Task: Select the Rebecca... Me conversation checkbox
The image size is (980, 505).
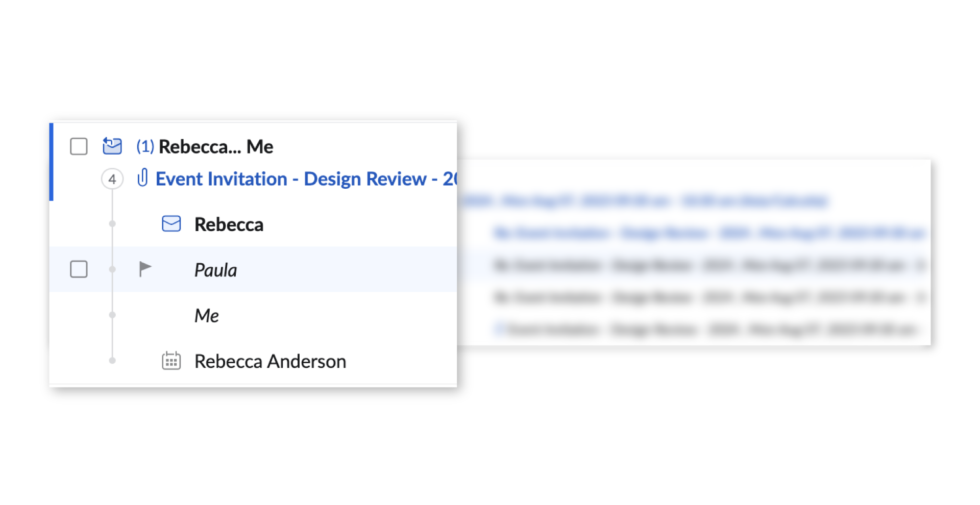Action: [79, 146]
